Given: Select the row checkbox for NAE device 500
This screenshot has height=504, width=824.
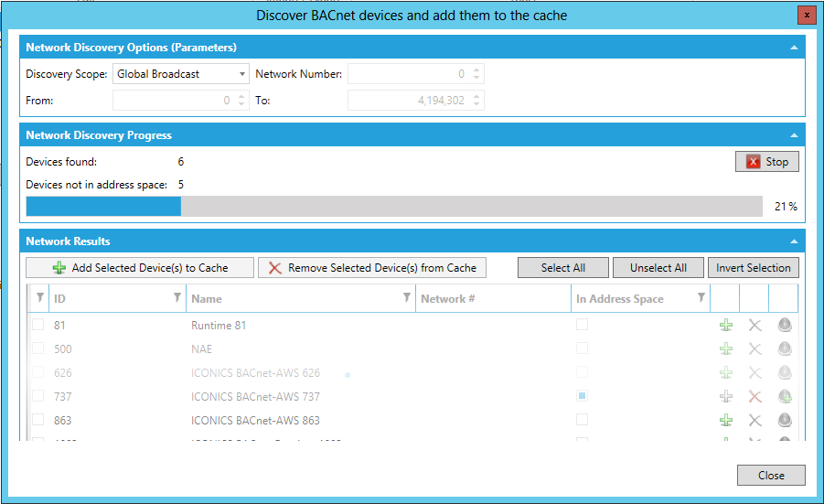Looking at the screenshot, I should [x=38, y=349].
